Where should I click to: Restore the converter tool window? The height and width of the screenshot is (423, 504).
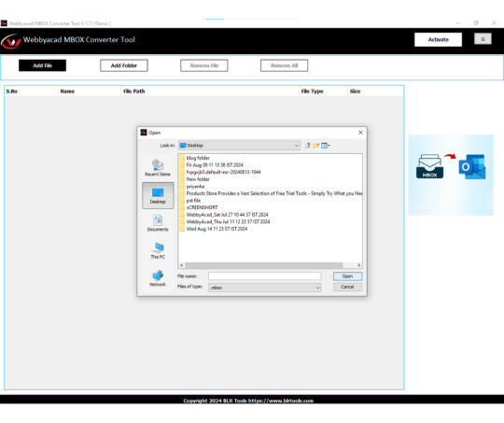(x=476, y=22)
